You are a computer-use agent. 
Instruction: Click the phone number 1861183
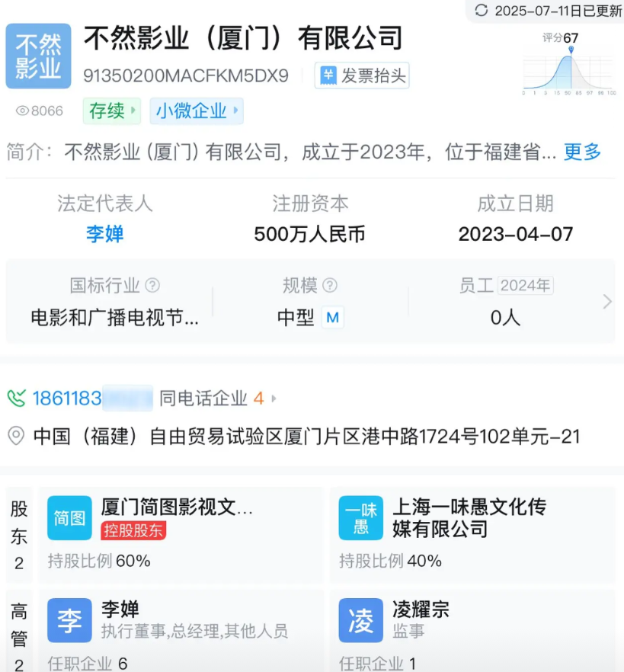67,398
